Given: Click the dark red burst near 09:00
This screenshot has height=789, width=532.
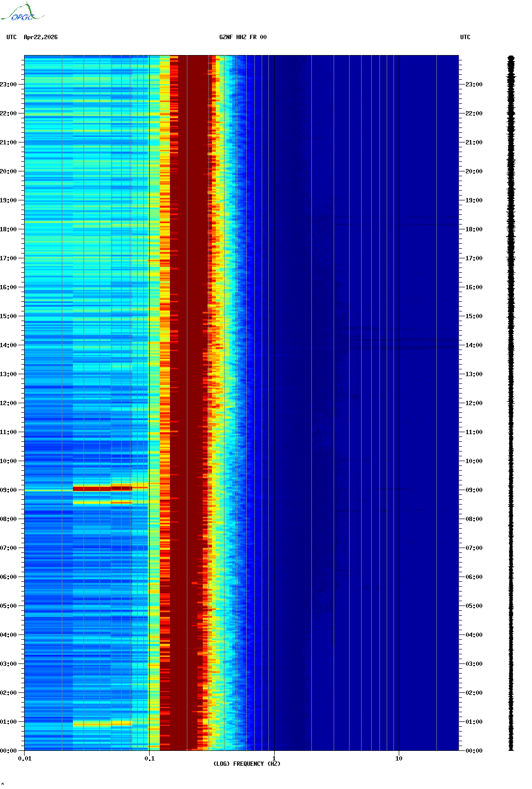Looking at the screenshot, I should click(102, 489).
